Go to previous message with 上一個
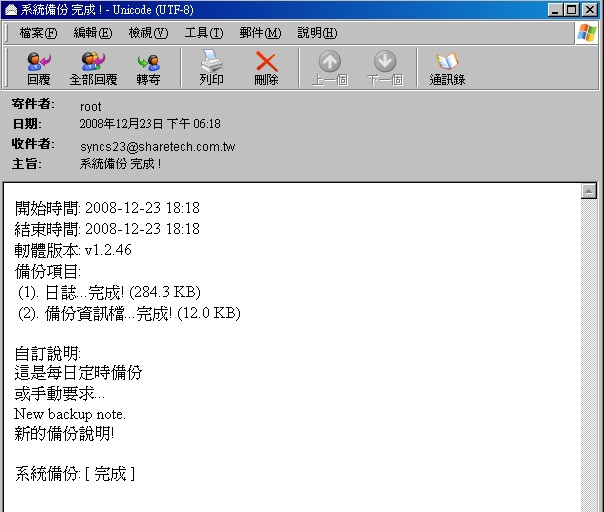Viewport: 604px width, 512px height. pos(329,67)
